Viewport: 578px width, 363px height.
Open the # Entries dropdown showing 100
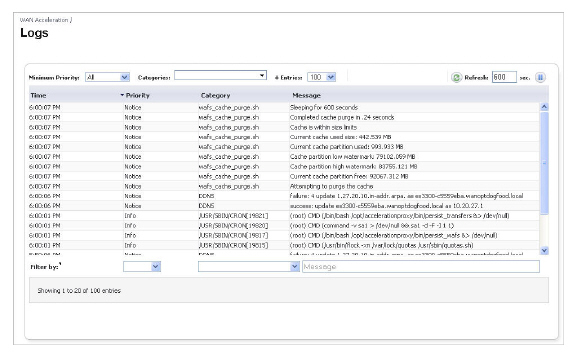(x=321, y=77)
